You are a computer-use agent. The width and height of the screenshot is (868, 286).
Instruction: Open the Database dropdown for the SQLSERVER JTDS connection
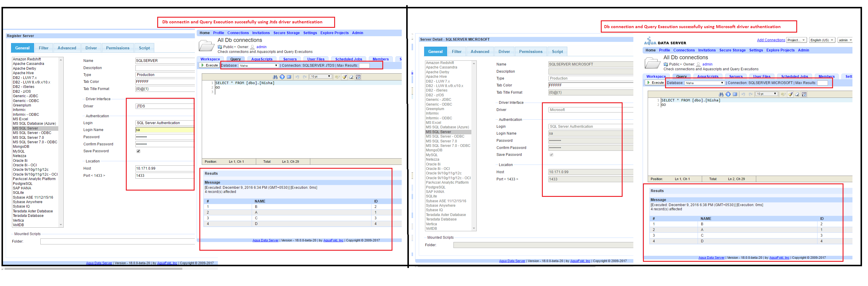[x=259, y=66]
